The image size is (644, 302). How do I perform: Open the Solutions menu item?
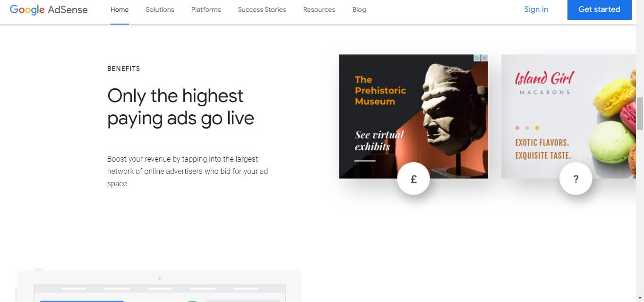[x=160, y=9]
